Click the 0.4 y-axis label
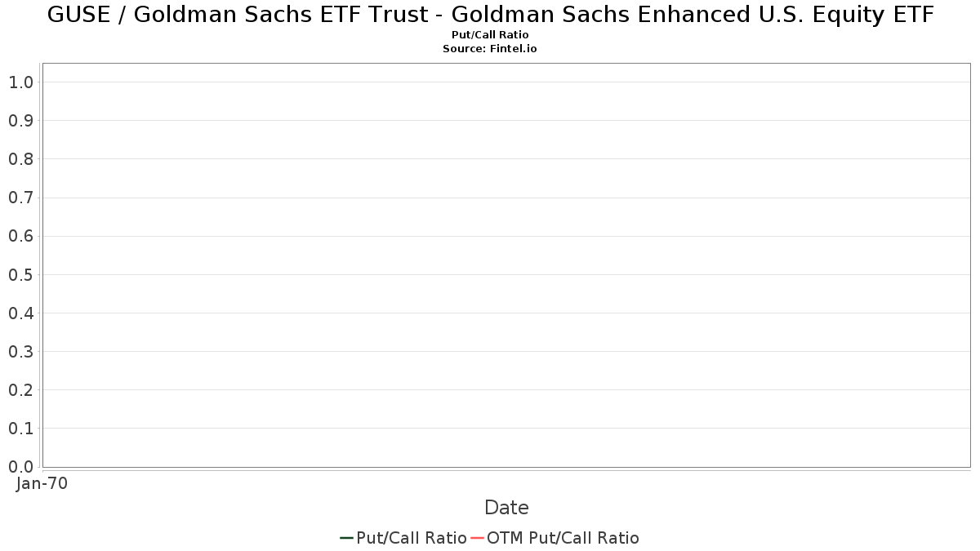 [20, 313]
